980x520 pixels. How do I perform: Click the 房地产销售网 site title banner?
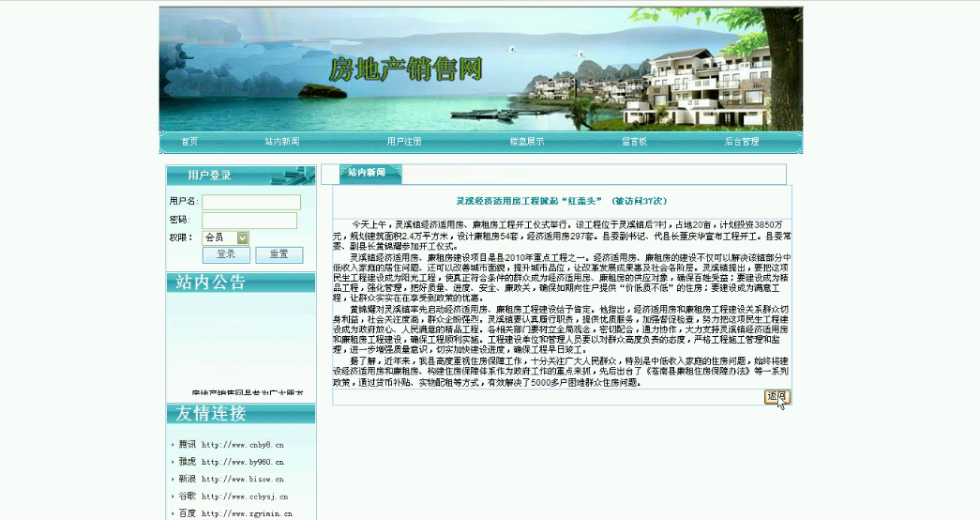(x=406, y=69)
